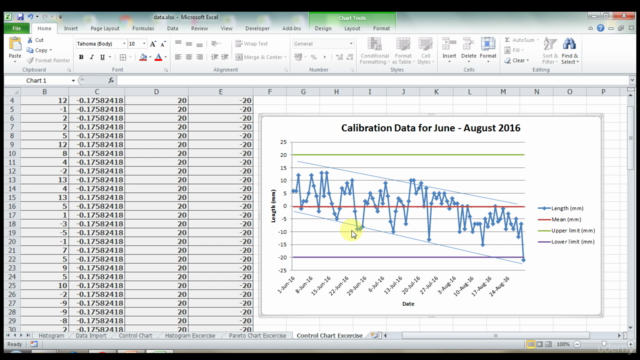This screenshot has height=360, width=640.
Task: Align text right in Alignment group
Action: point(199,57)
